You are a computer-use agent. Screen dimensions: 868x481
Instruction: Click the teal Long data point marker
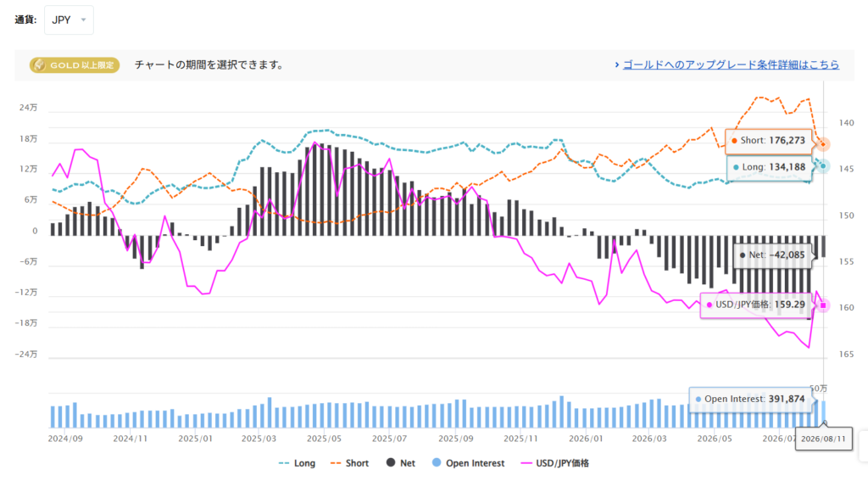pyautogui.click(x=823, y=166)
